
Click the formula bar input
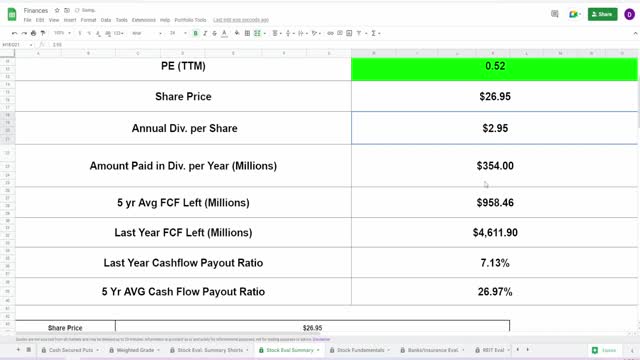point(343,45)
